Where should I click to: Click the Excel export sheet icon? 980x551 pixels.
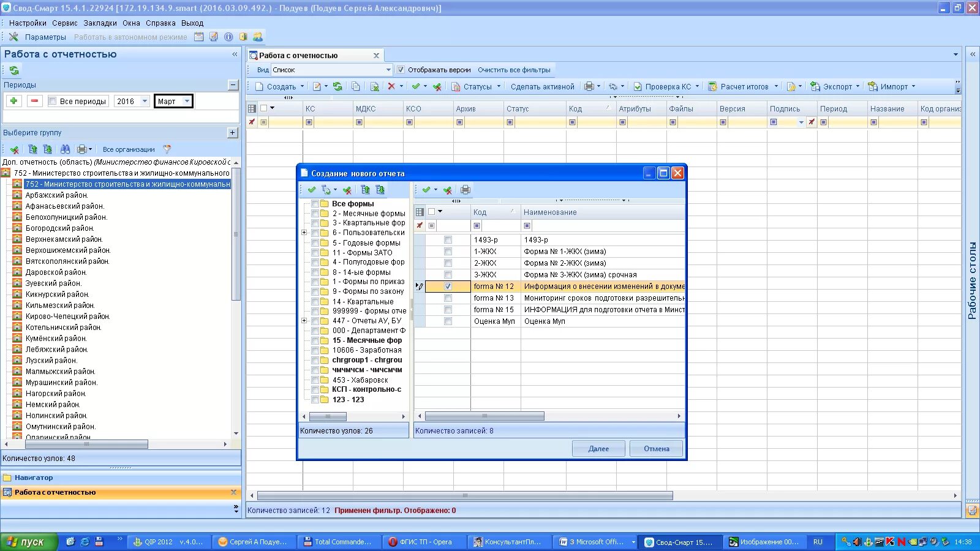coord(374,86)
